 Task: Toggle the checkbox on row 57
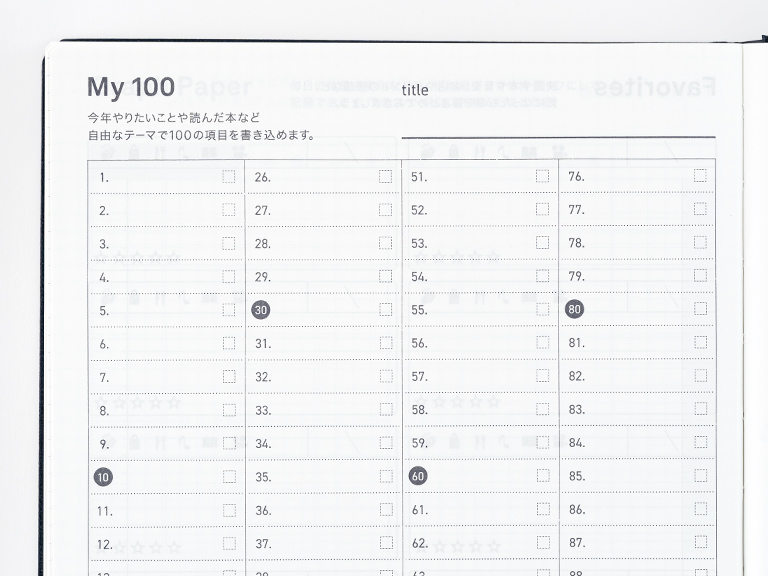pos(542,376)
